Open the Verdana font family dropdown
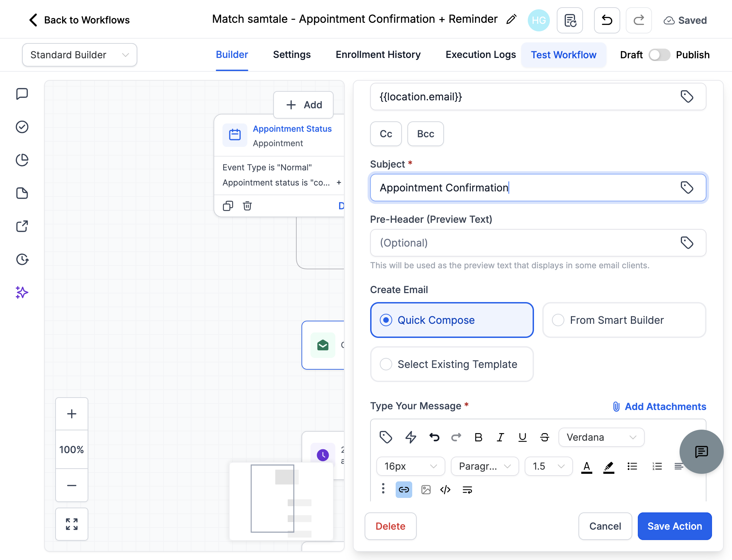The height and width of the screenshot is (560, 732). pos(601,437)
